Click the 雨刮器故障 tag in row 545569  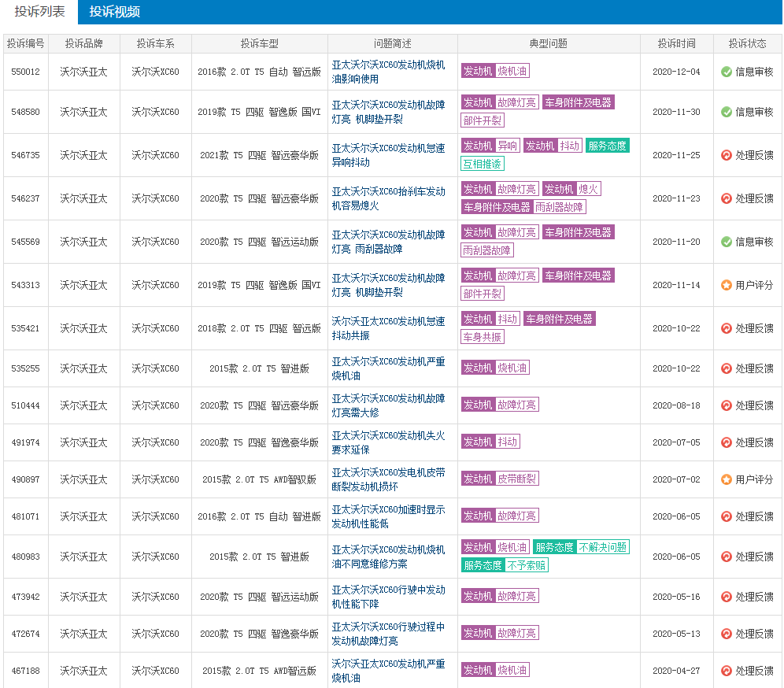click(487, 250)
